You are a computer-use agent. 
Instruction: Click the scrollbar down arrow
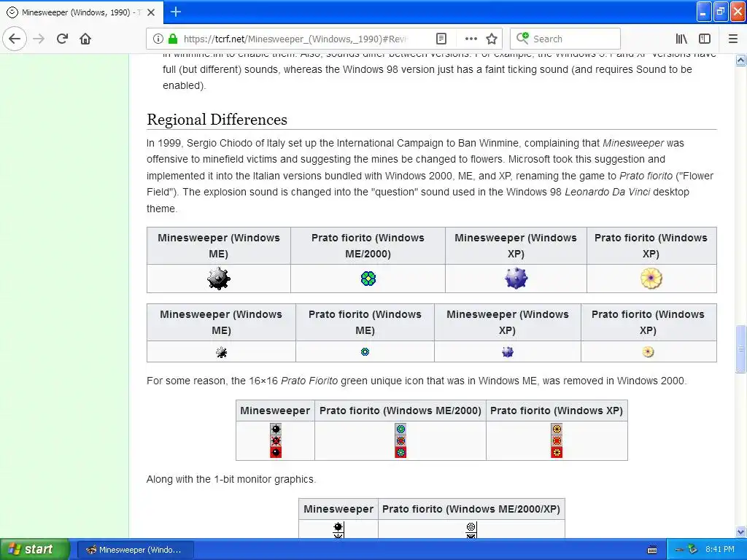741,532
